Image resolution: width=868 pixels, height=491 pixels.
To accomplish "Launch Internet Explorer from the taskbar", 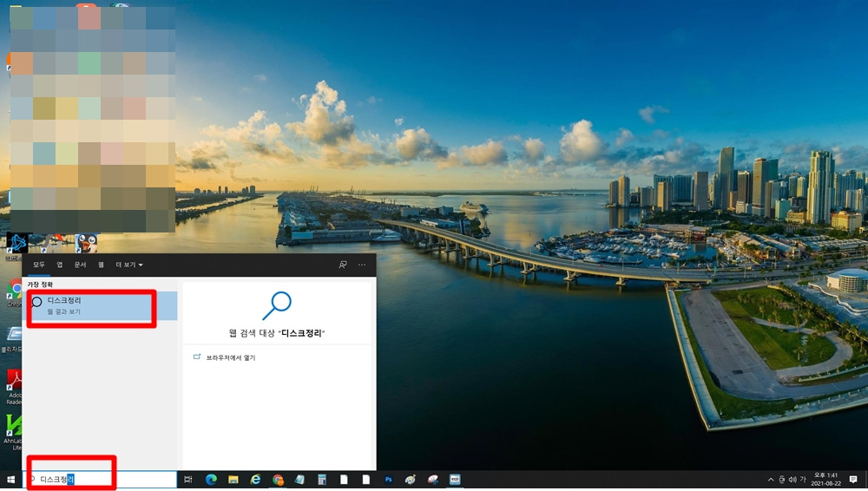I will pyautogui.click(x=255, y=480).
